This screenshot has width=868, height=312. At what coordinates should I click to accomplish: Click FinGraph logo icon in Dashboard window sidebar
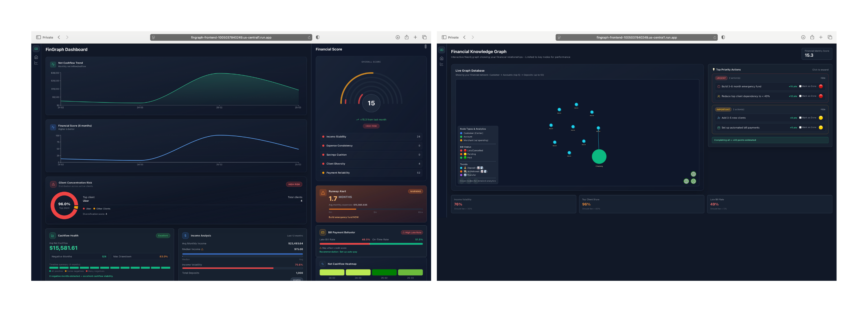[x=36, y=49]
